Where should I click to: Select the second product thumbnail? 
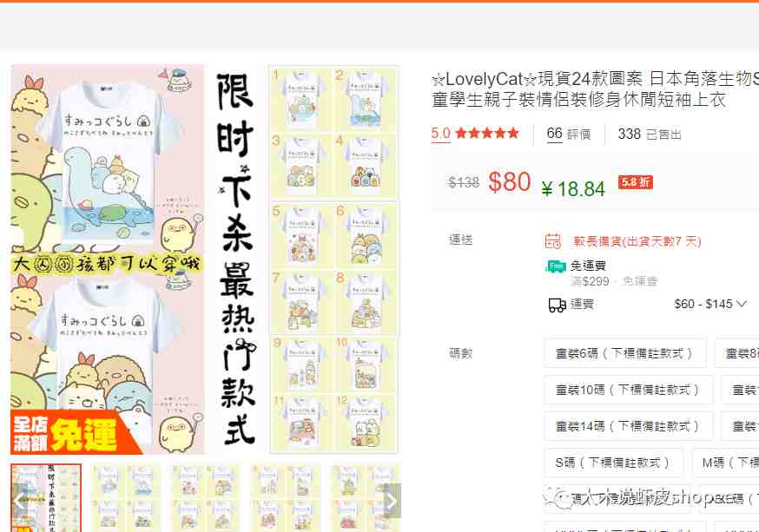[x=126, y=498]
